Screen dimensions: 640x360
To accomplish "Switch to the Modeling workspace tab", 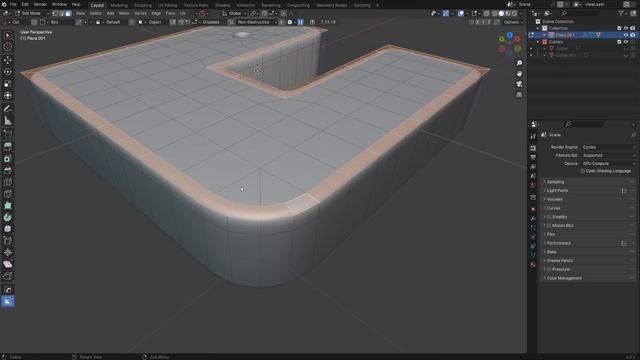I will [x=119, y=5].
